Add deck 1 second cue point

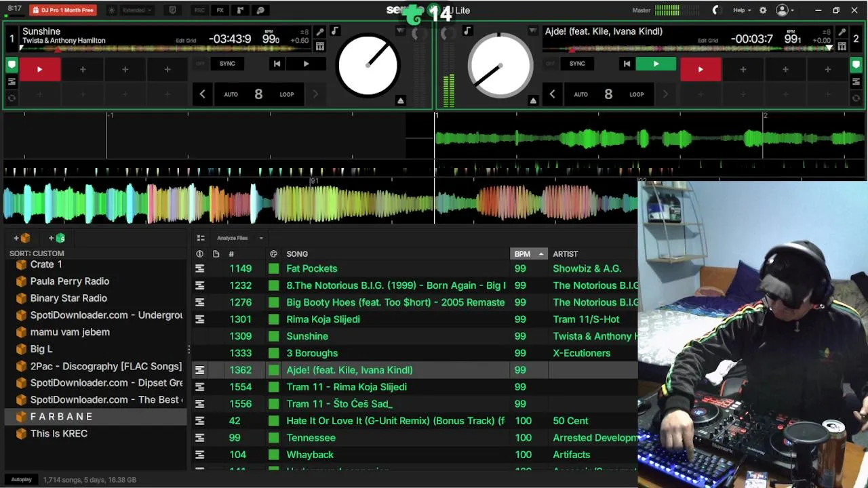pos(83,69)
